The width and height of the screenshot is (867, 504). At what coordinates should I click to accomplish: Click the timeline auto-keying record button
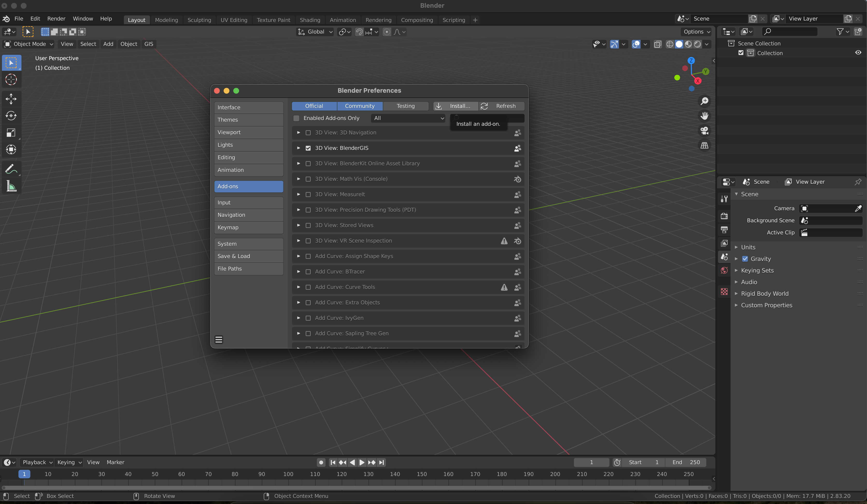[321, 462]
